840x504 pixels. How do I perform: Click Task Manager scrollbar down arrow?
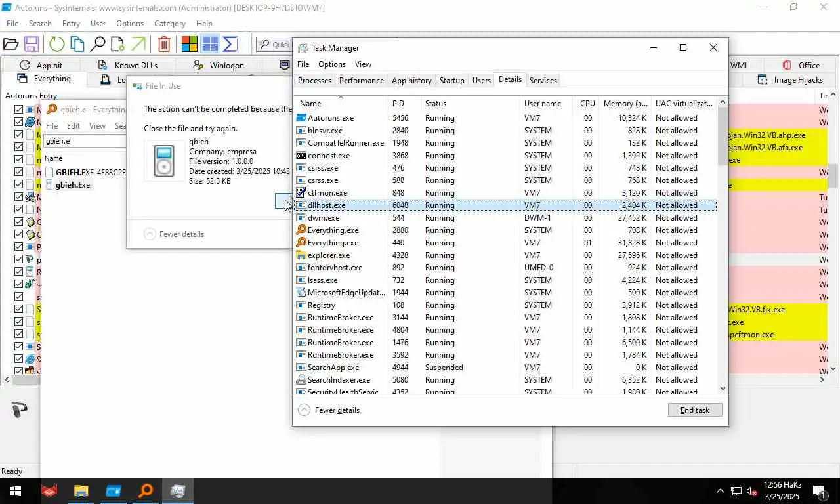(x=723, y=388)
